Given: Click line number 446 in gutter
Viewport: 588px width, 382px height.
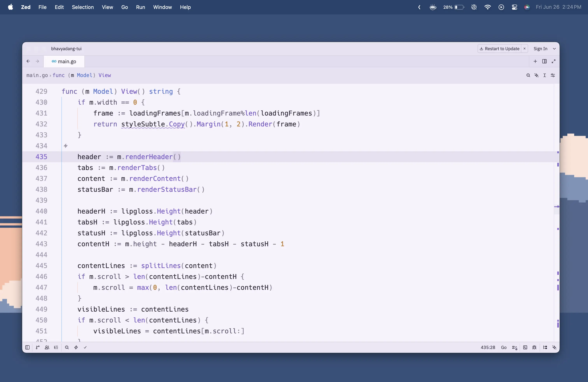Looking at the screenshot, I should [41, 277].
